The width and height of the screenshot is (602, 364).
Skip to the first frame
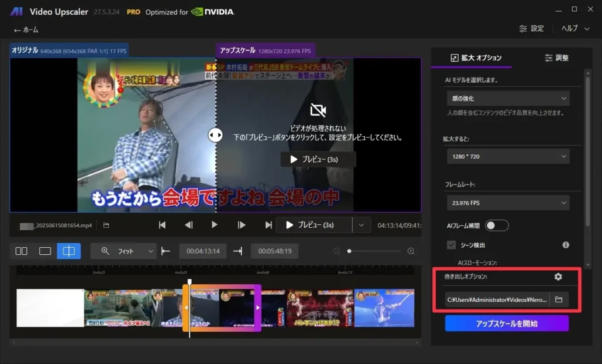coord(162,225)
